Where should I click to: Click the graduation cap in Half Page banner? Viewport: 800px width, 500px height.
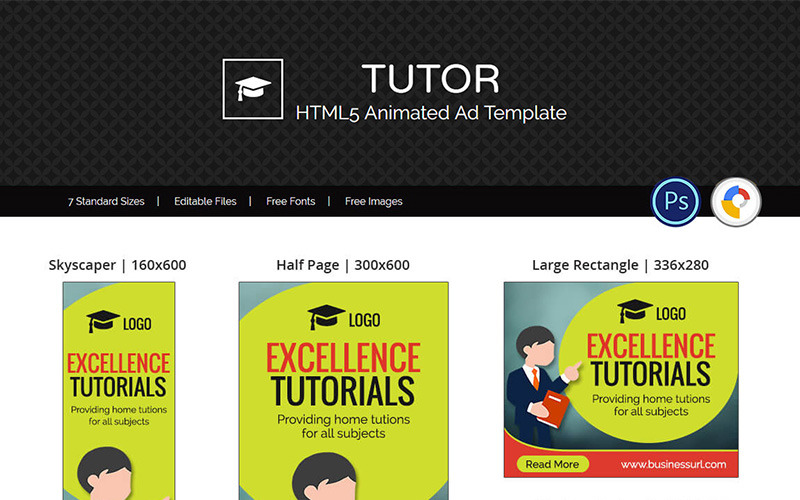point(327,317)
